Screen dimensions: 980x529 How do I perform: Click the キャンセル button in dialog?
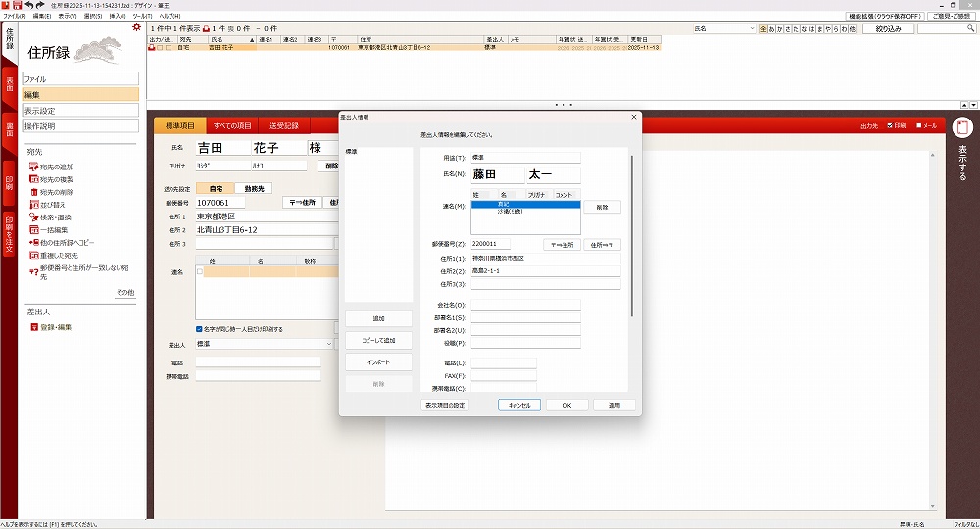[x=518, y=405]
